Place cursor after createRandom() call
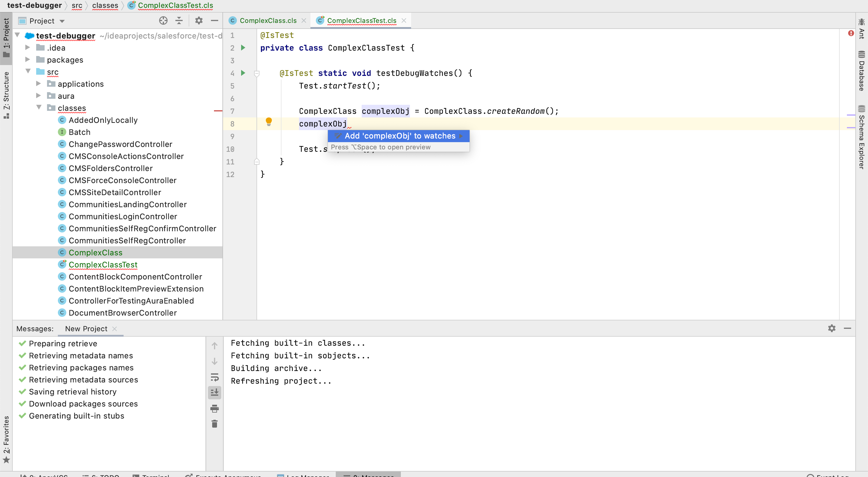868x477 pixels. (559, 111)
